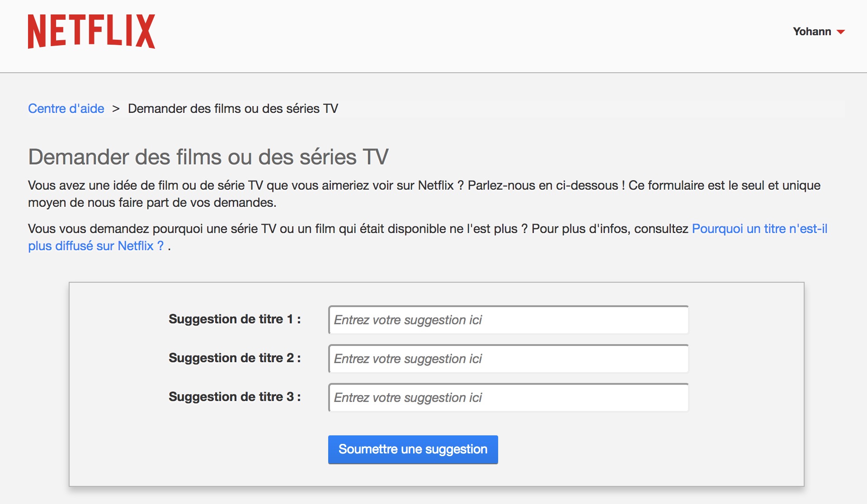Screen dimensions: 867x504
Task: Click the "Suggestion de titre 1" label
Action: pos(235,319)
